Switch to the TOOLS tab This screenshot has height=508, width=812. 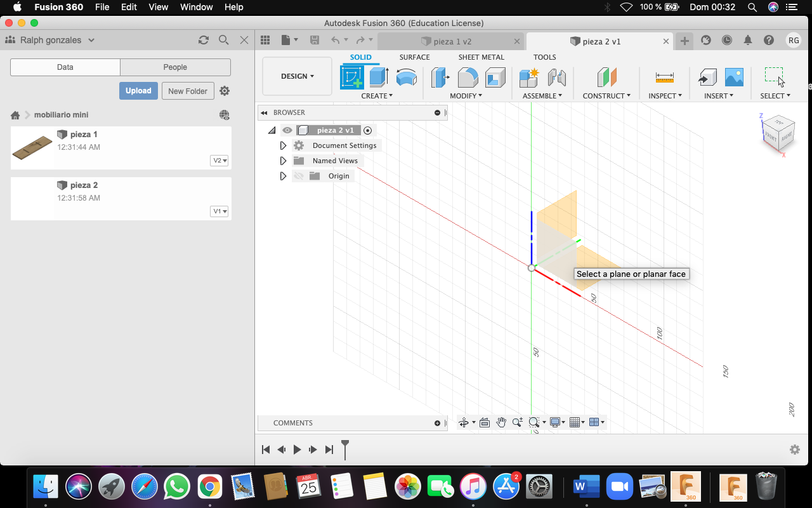point(544,57)
